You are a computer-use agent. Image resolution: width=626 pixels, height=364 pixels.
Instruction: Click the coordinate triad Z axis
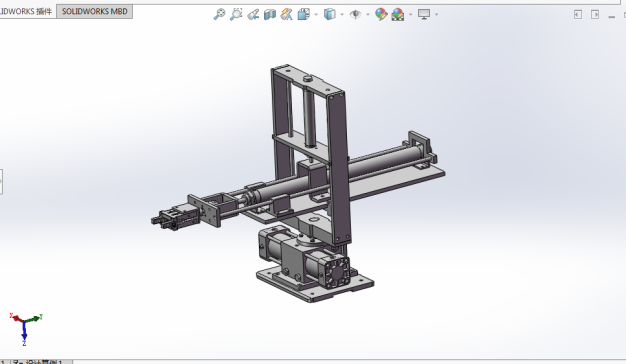[x=24, y=334]
